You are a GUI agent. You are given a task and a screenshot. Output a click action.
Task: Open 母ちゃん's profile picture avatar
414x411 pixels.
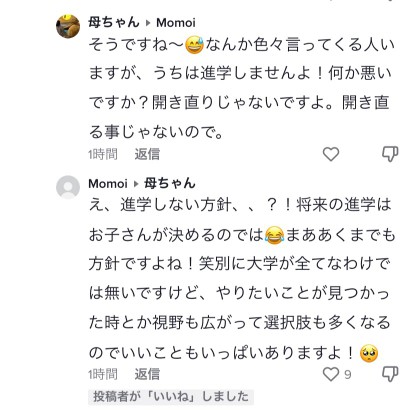[x=68, y=26]
